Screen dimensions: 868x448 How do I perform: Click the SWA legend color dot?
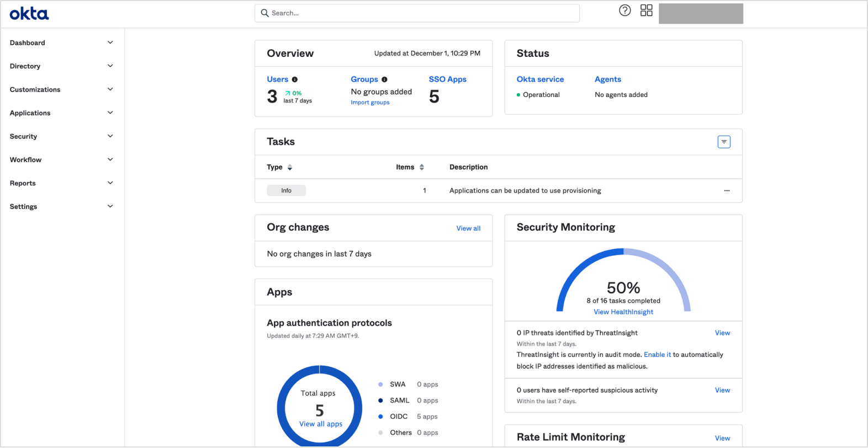tap(380, 385)
